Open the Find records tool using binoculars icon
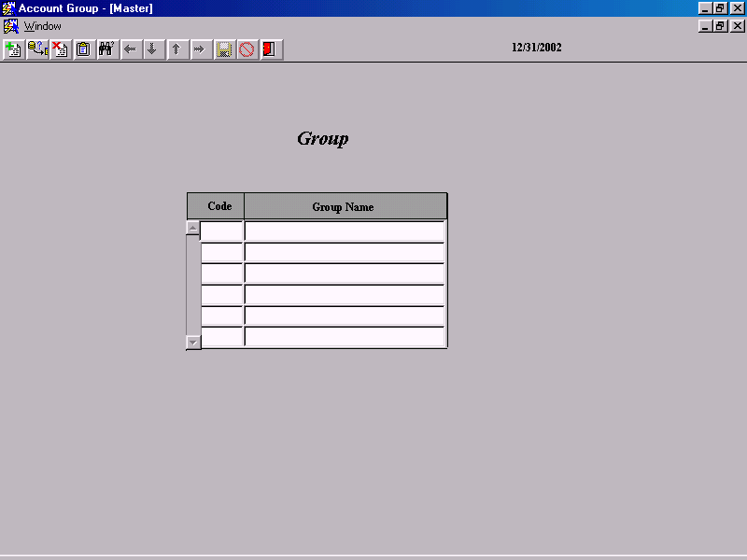Screen dimensions: 747x560 (106, 49)
